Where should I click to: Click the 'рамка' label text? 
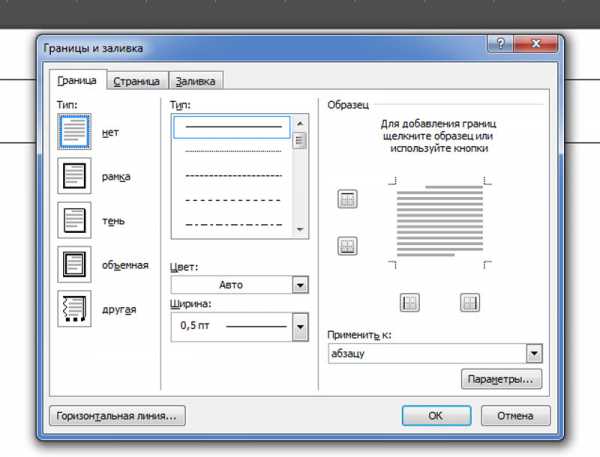pos(116,177)
